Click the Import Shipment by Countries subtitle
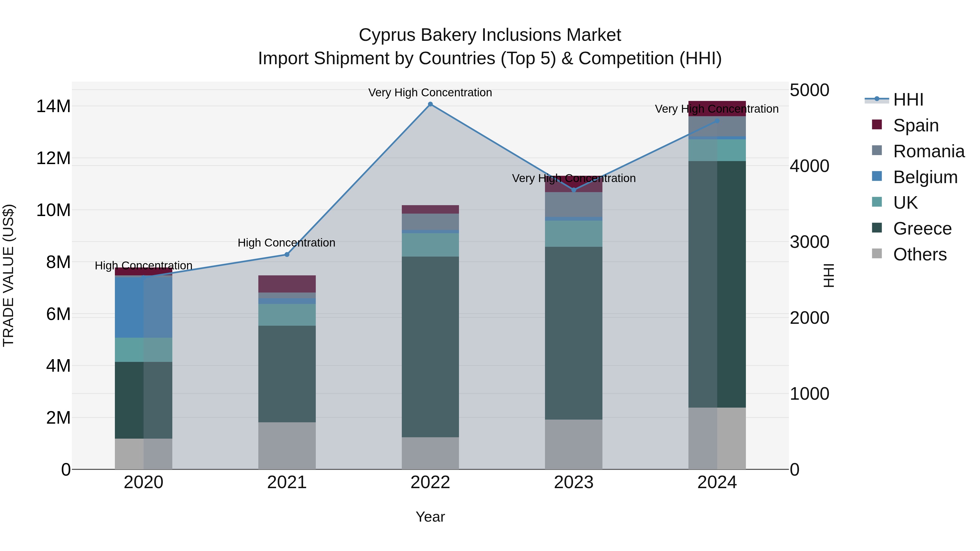This screenshot has width=980, height=551. (490, 59)
